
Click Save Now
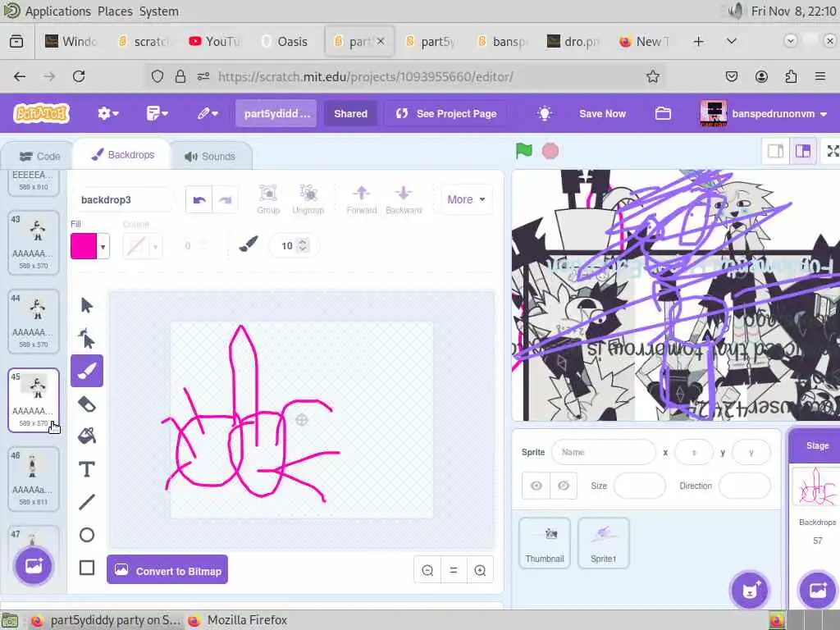[602, 113]
